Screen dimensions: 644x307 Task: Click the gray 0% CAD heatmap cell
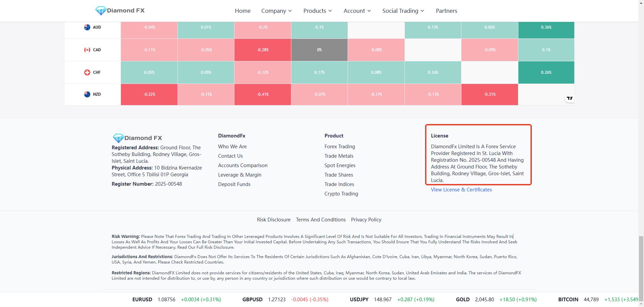[x=319, y=50]
